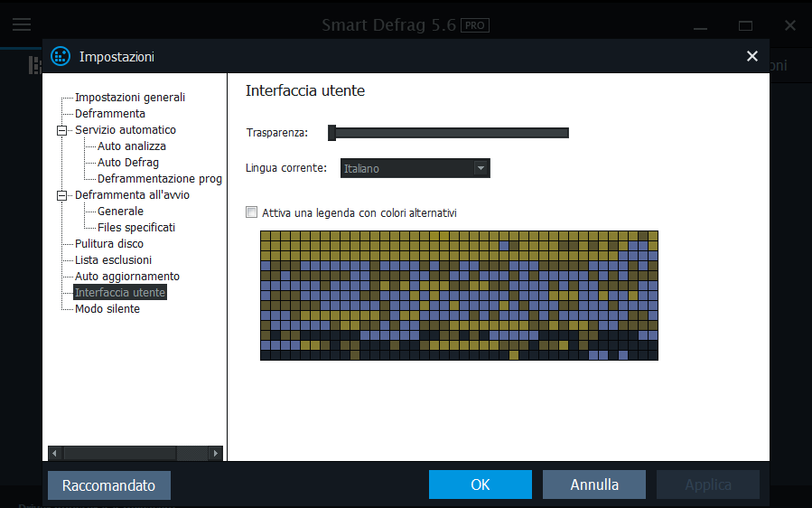Confirm settings with the OK button

coord(480,484)
